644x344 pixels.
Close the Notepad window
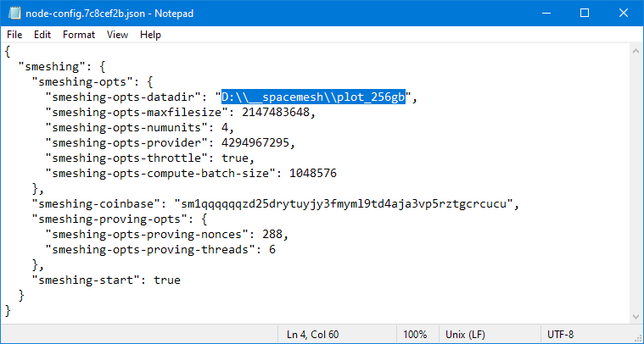point(624,13)
